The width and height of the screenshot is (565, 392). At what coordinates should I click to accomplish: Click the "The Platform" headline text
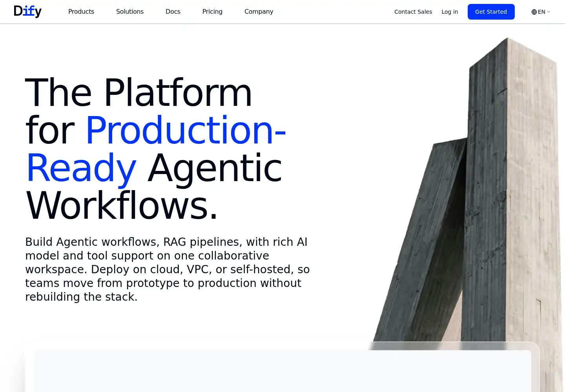(x=139, y=93)
